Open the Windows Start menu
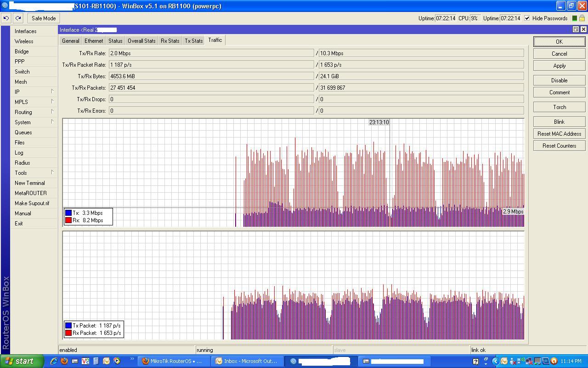The image size is (588, 368). tap(22, 361)
